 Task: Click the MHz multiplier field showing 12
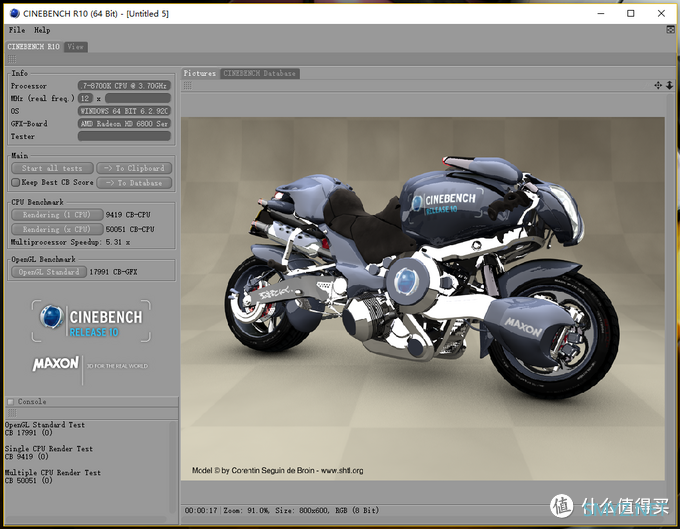pyautogui.click(x=85, y=98)
